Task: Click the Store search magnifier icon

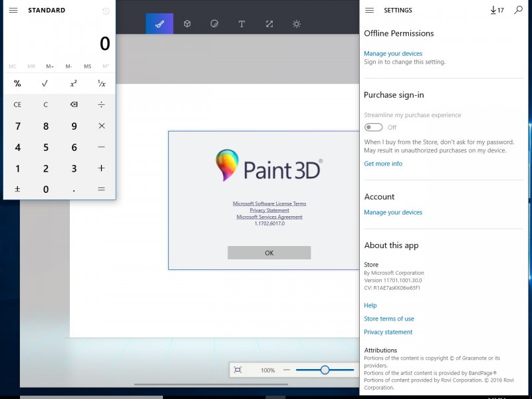Action: pos(519,10)
